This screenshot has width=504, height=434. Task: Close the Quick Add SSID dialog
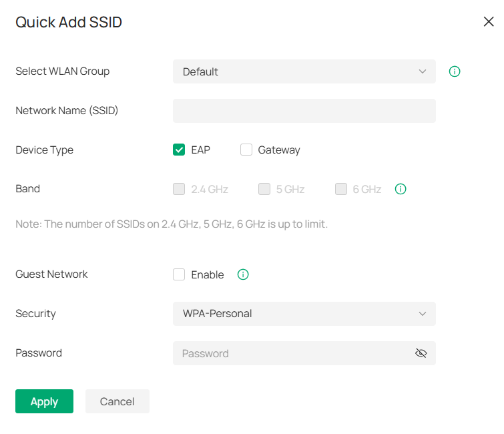(488, 22)
